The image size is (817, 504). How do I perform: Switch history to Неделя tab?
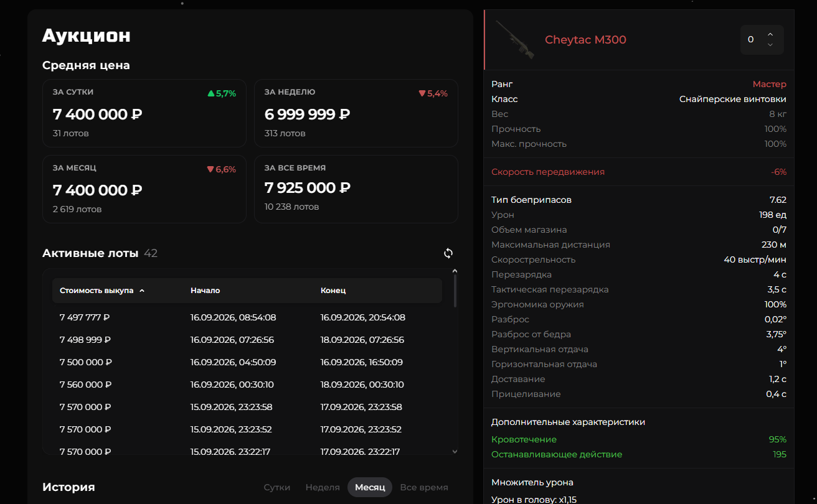323,487
